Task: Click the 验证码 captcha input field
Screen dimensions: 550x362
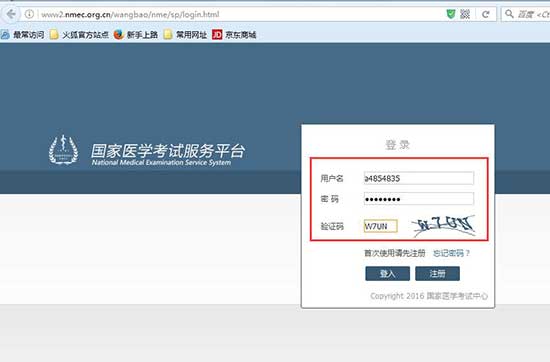Action: [381, 226]
